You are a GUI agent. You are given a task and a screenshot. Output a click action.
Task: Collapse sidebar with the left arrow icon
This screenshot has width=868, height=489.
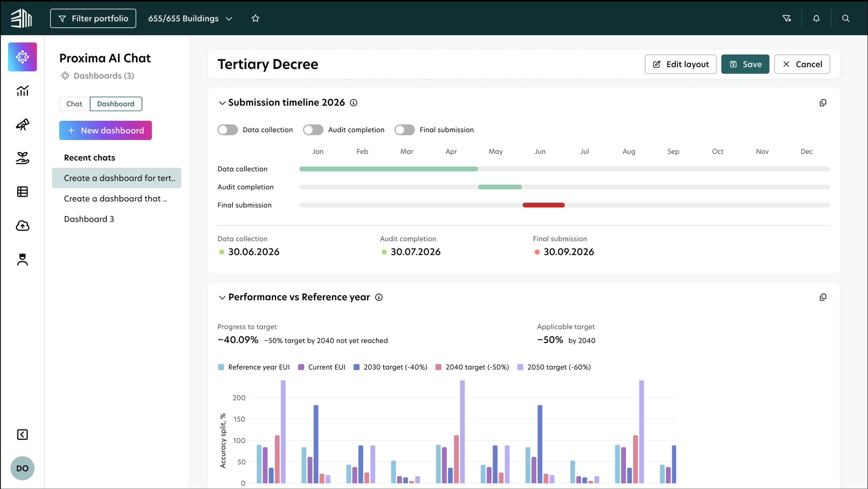coord(22,435)
